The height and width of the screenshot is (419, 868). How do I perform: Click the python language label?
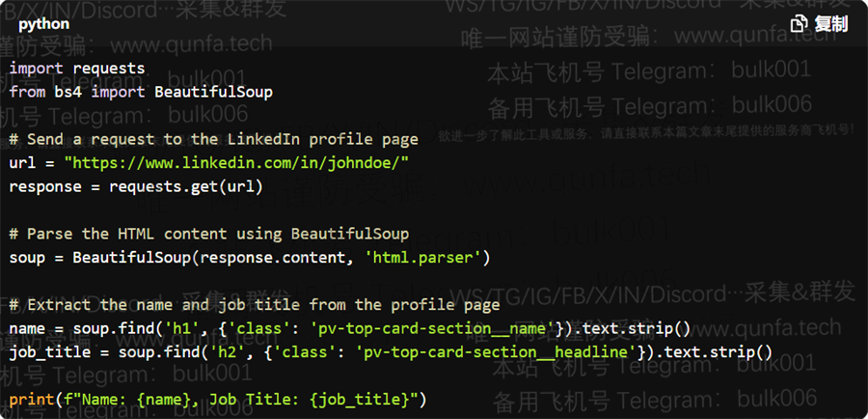point(43,24)
